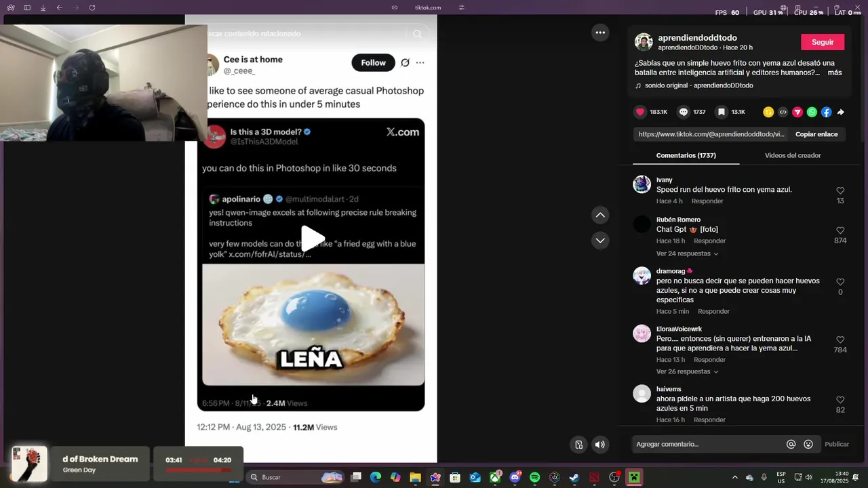Expand Ver 24 respuestas
The image size is (868, 488).
click(x=687, y=253)
